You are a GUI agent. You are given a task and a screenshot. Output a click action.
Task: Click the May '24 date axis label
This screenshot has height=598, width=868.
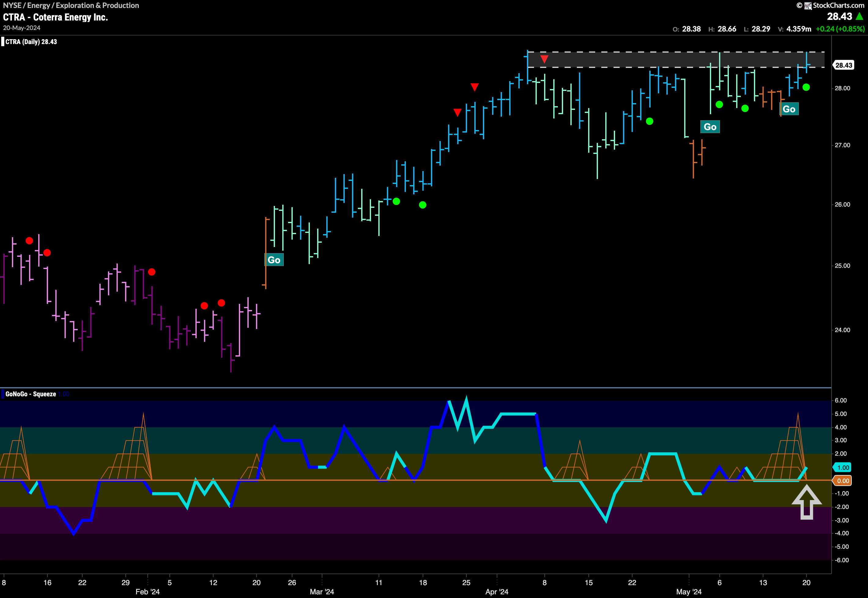pos(689,592)
